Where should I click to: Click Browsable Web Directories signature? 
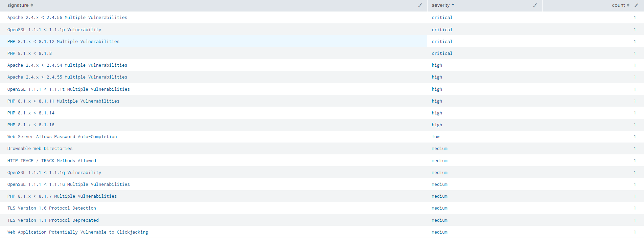(40, 149)
